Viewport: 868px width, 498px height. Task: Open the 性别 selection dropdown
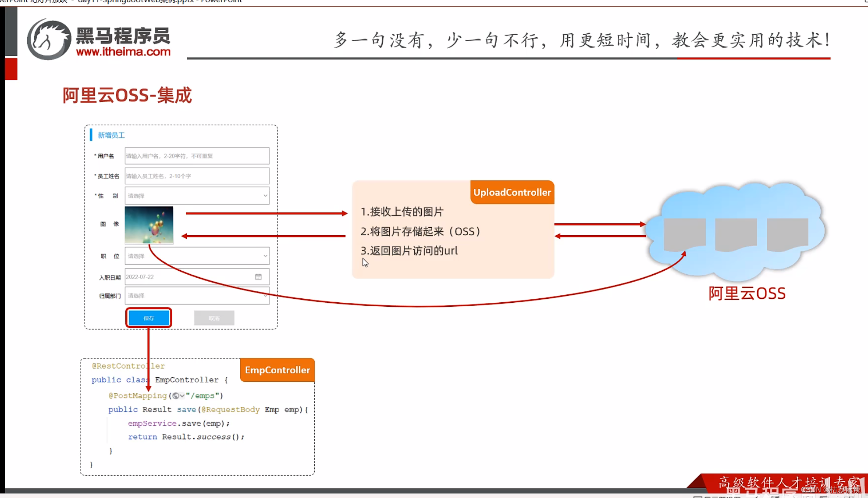pyautogui.click(x=264, y=195)
